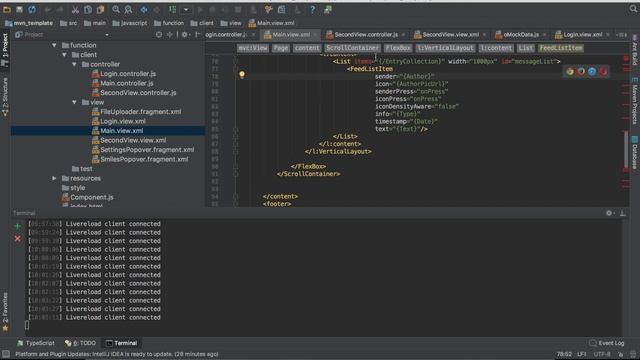This screenshot has width=640, height=360.
Task: Expand the resources folder
Action: 54,178
